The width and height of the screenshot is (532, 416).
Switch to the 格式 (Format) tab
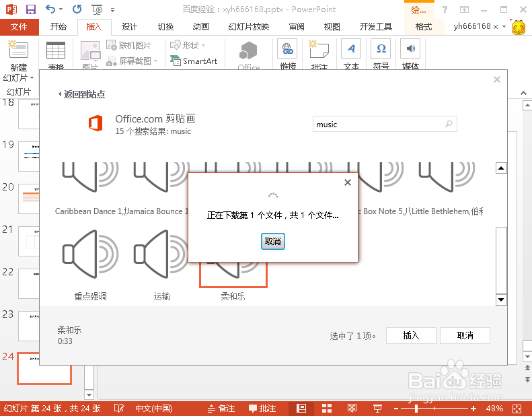(x=424, y=26)
